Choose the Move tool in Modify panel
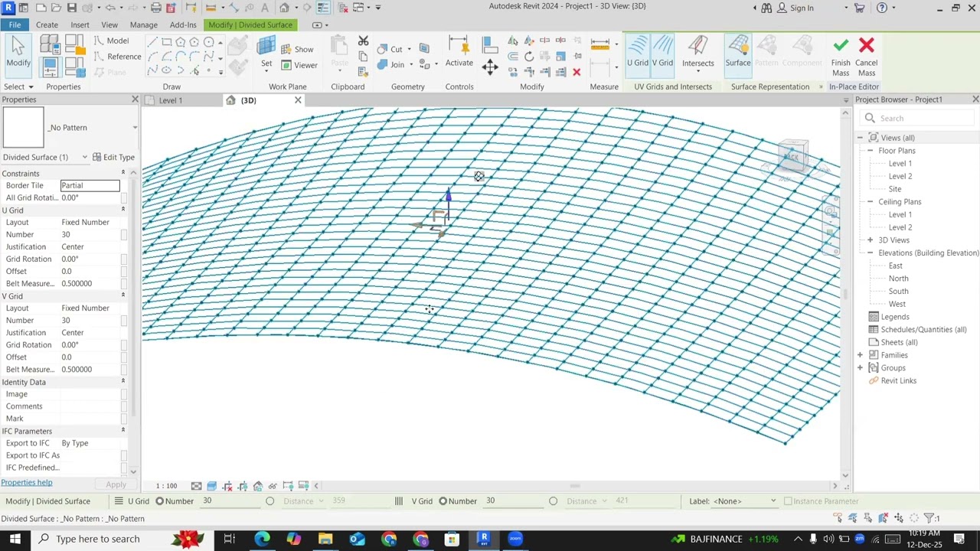 tap(490, 67)
